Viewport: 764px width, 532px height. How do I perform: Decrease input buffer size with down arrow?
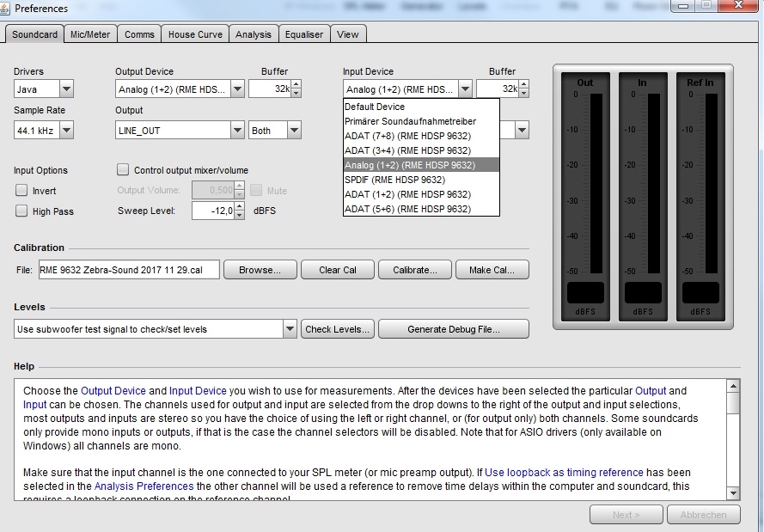pos(523,93)
